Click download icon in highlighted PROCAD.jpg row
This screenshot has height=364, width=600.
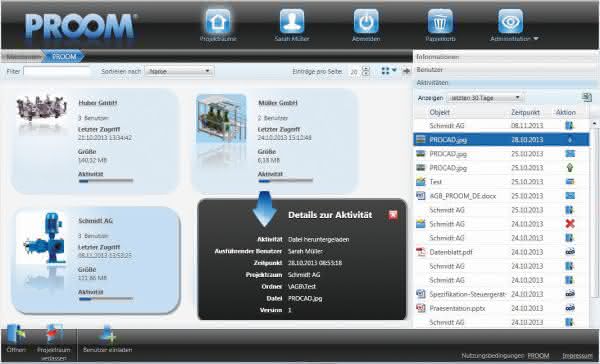click(x=570, y=140)
